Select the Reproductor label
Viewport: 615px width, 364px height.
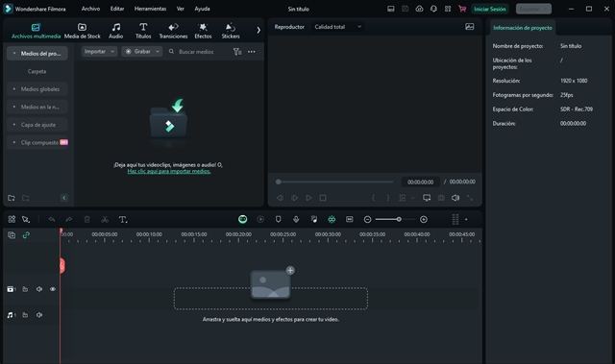click(x=289, y=27)
